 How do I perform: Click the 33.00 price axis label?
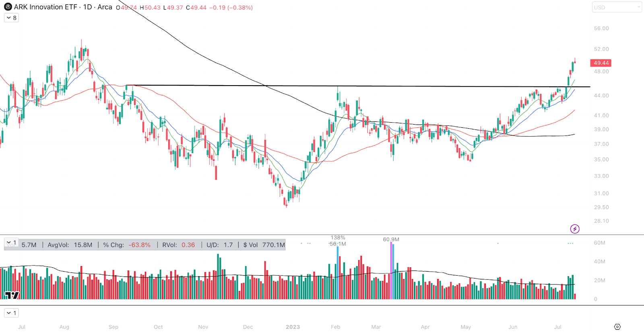tap(601, 176)
